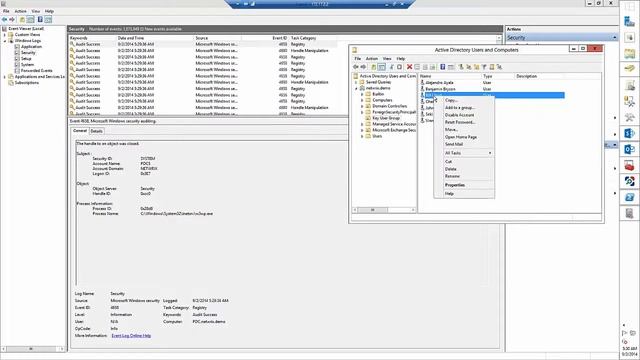This screenshot has height=360, width=640.
Task: Choose Add to a group... in context menu
Action: pyautogui.click(x=460, y=108)
